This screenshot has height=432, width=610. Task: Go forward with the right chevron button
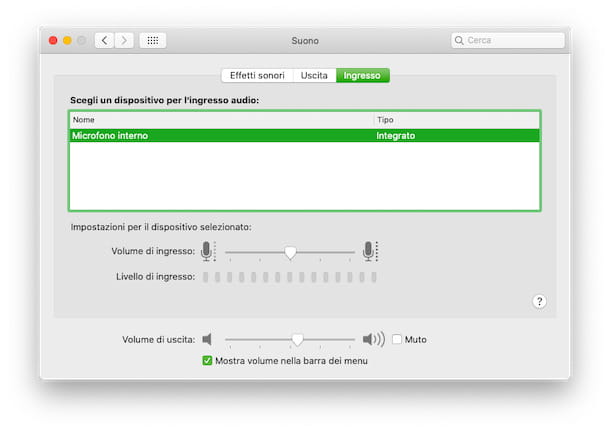(124, 40)
